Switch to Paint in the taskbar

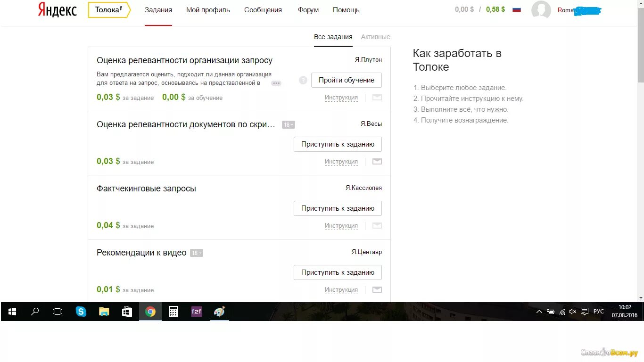coord(220,312)
